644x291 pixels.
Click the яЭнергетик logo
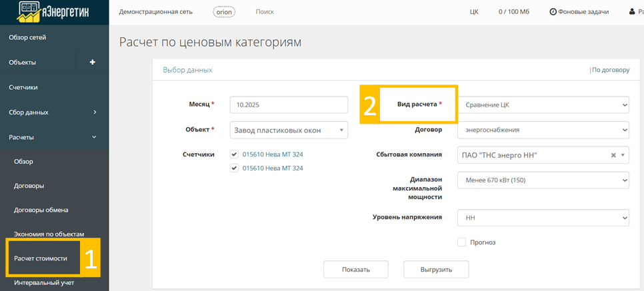(53, 12)
